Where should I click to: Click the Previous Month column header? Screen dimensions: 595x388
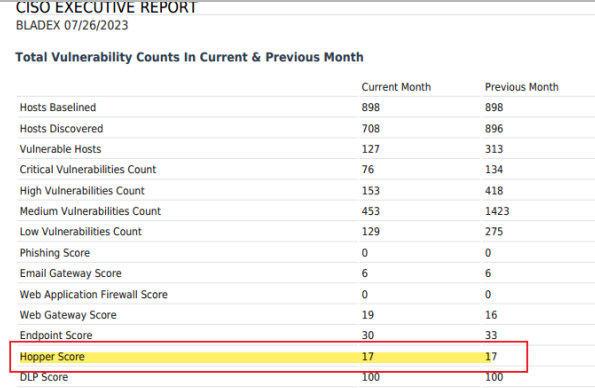[x=522, y=87]
